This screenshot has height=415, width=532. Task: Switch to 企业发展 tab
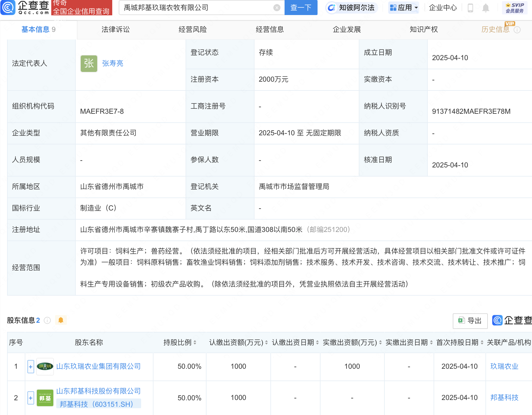(347, 29)
